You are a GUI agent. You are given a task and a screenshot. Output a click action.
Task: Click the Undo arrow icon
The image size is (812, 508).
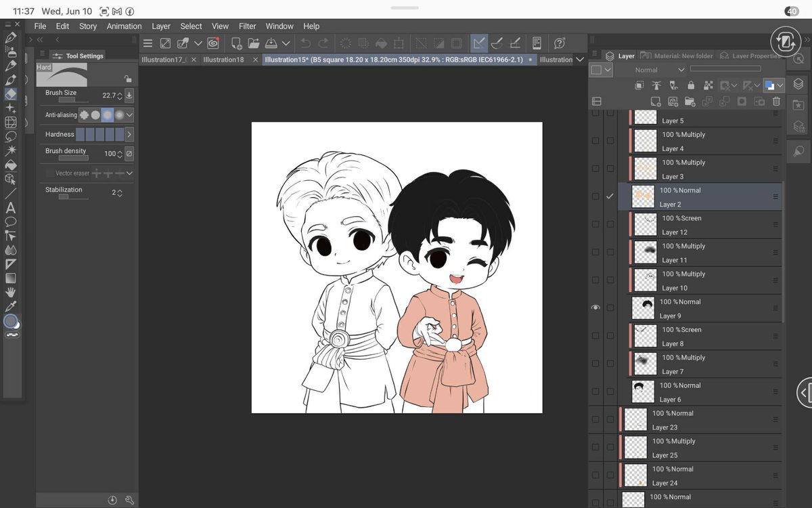(306, 43)
